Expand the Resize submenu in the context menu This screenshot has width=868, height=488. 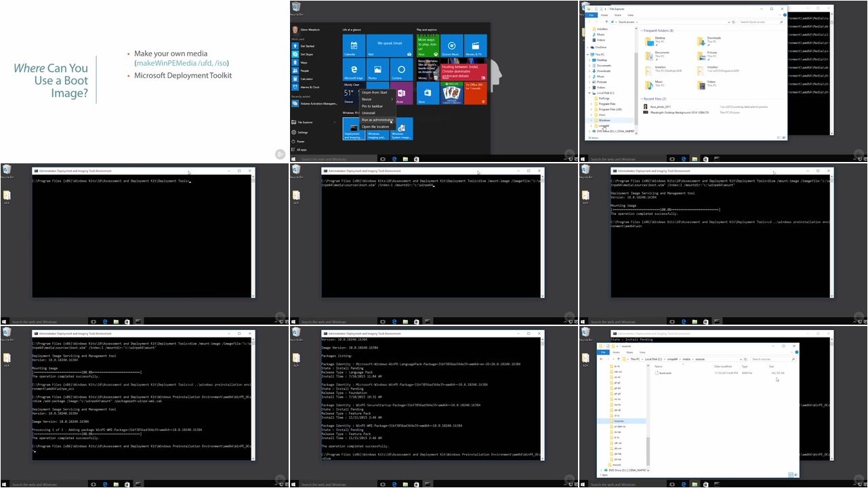(x=377, y=99)
